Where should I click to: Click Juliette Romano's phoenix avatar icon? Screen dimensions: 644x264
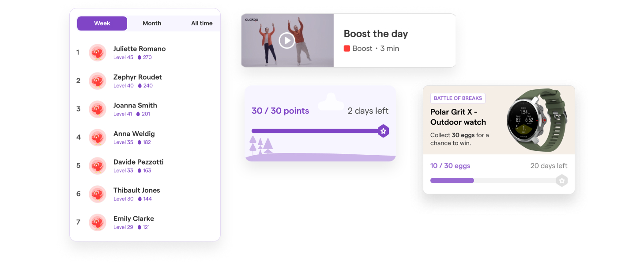coord(97,53)
